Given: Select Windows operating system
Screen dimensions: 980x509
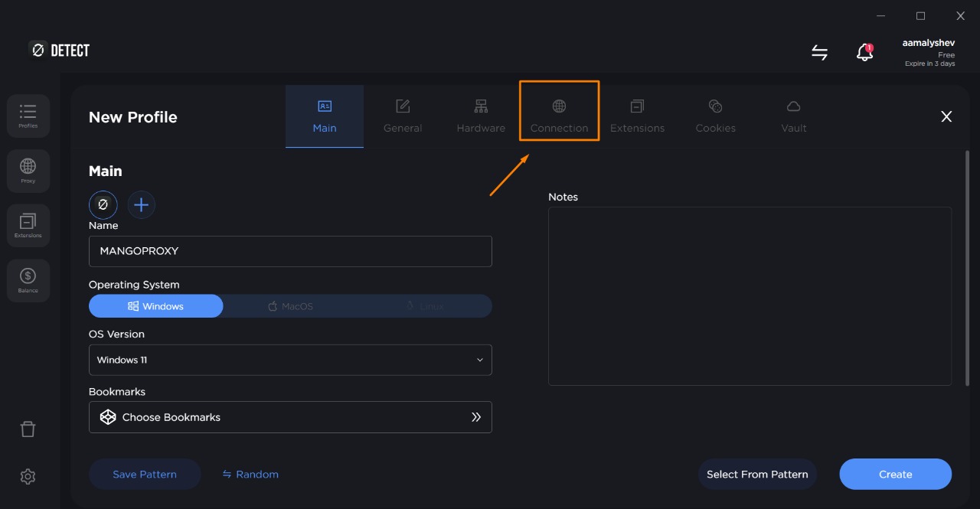Looking at the screenshot, I should tap(156, 306).
